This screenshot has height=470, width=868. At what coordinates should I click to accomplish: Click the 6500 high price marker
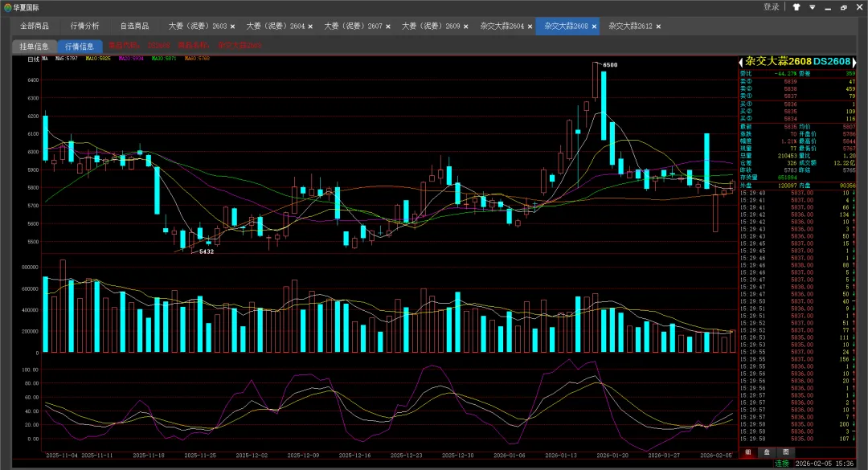coord(610,65)
